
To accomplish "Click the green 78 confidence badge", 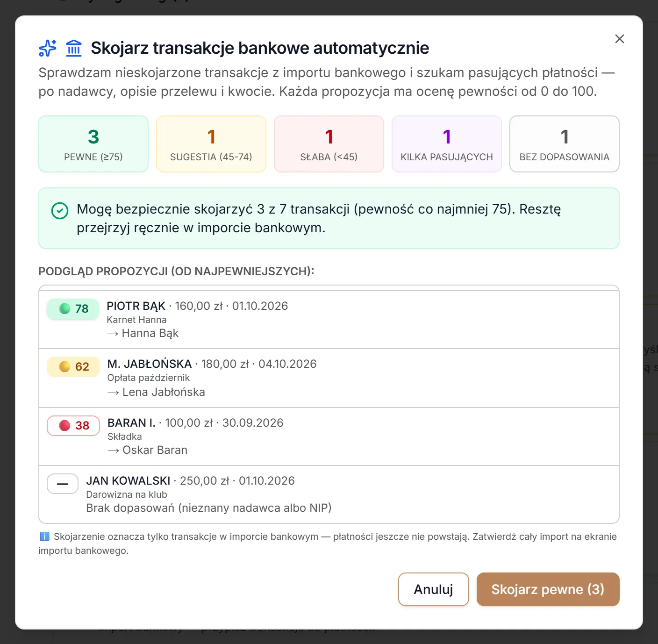I will pos(73,309).
